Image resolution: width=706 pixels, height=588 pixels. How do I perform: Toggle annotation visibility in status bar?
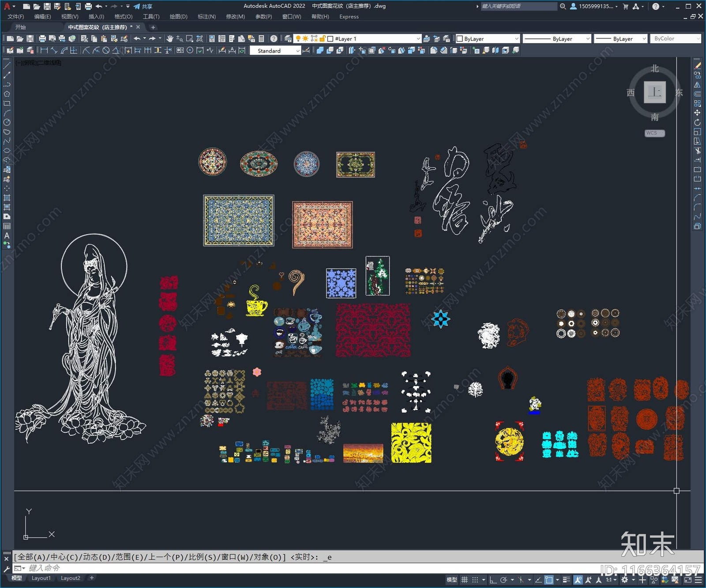click(578, 580)
